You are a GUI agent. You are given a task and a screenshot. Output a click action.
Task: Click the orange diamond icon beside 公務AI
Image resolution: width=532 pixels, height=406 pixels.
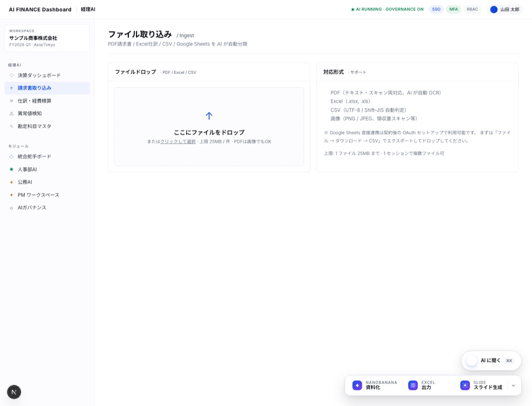coord(12,182)
